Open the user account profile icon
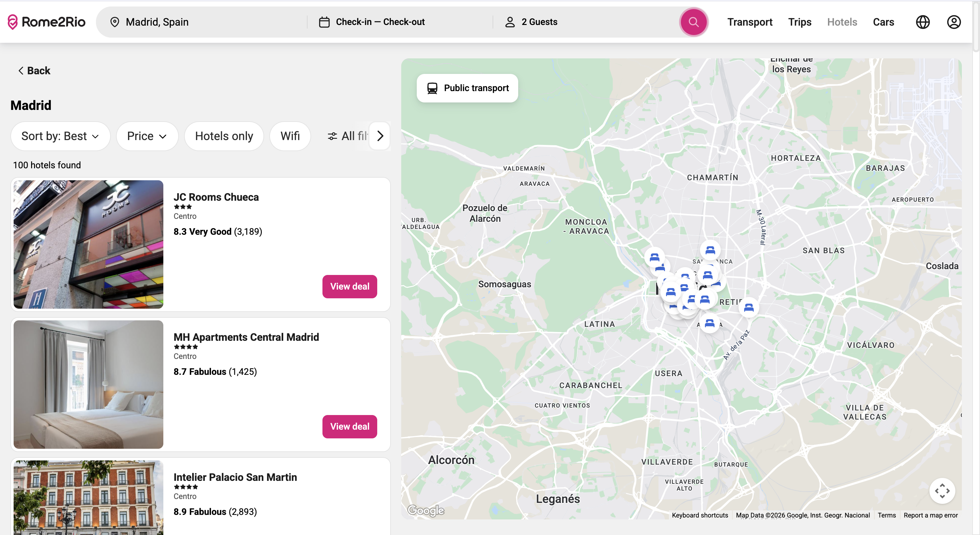Viewport: 980px width, 535px height. point(953,22)
